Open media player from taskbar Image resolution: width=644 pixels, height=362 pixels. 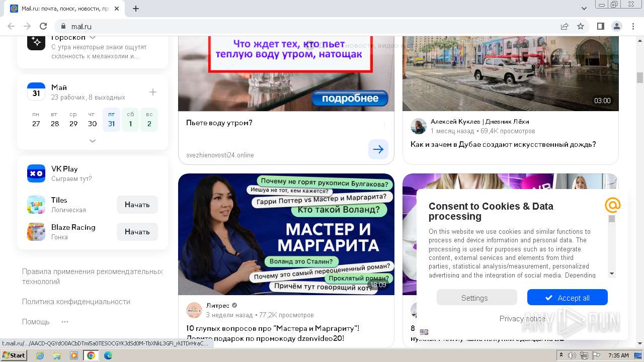click(x=74, y=355)
